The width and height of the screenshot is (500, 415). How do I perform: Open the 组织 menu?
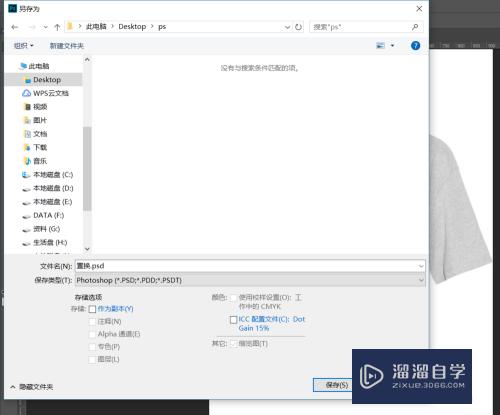(24, 46)
